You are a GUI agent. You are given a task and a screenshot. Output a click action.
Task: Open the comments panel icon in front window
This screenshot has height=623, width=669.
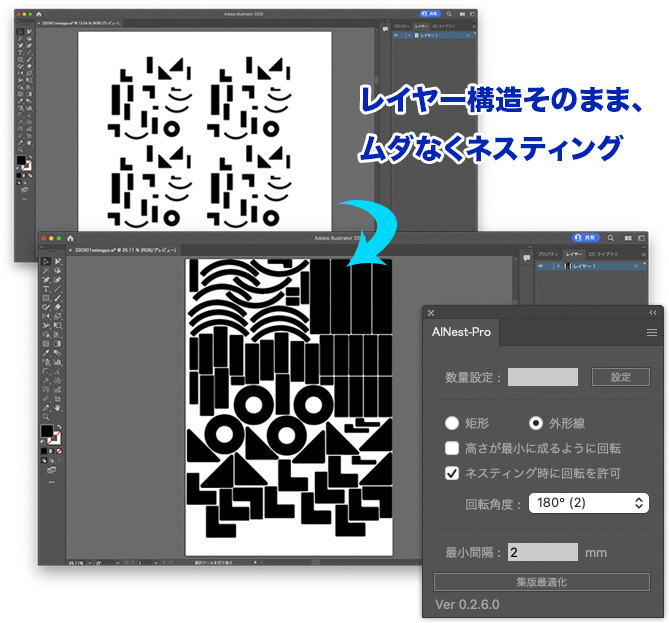point(526,258)
